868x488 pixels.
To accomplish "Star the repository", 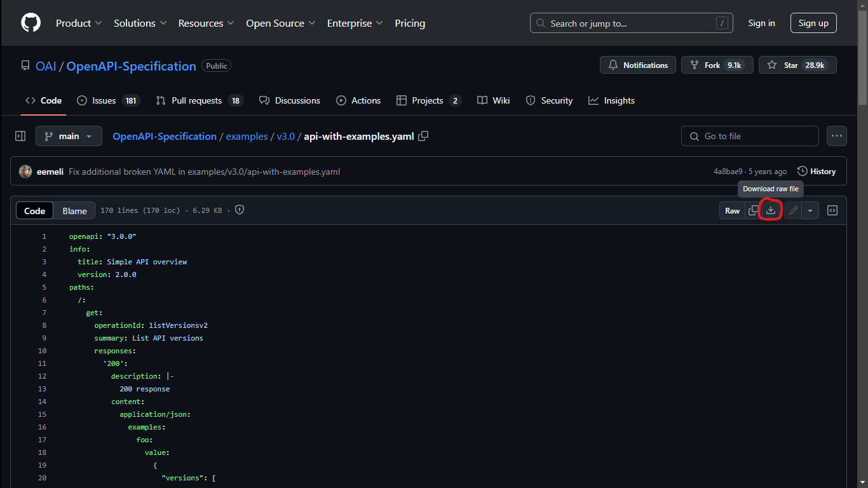I will coord(797,65).
